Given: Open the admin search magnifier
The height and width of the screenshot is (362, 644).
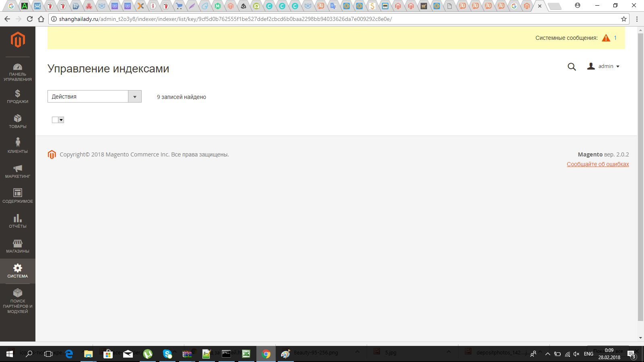Looking at the screenshot, I should (x=572, y=67).
